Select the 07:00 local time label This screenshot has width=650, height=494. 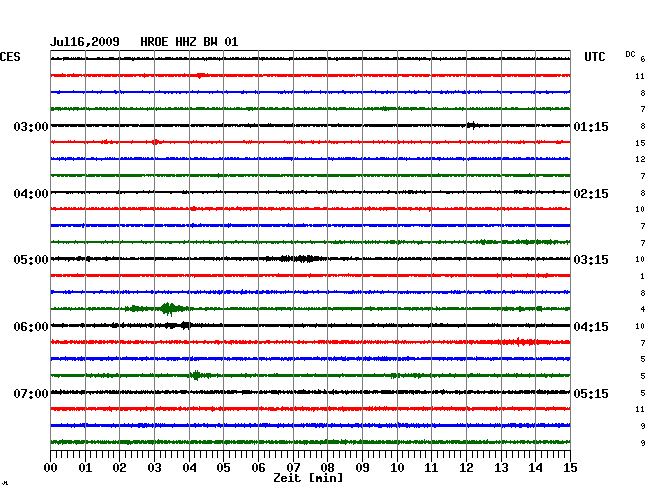pos(31,393)
